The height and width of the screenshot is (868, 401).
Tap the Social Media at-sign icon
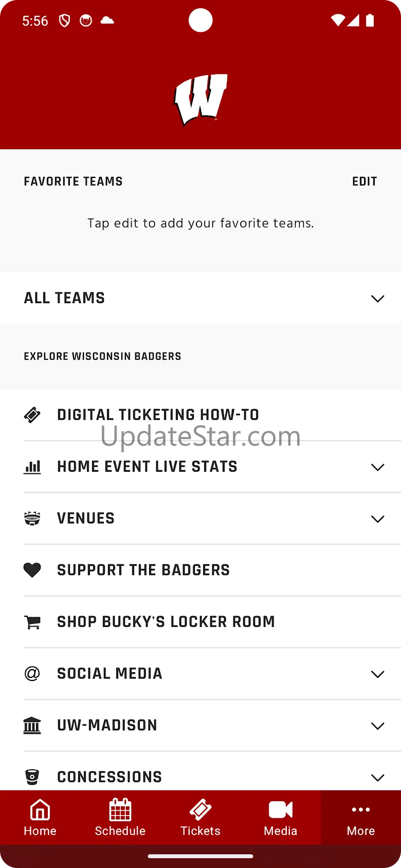pos(32,673)
